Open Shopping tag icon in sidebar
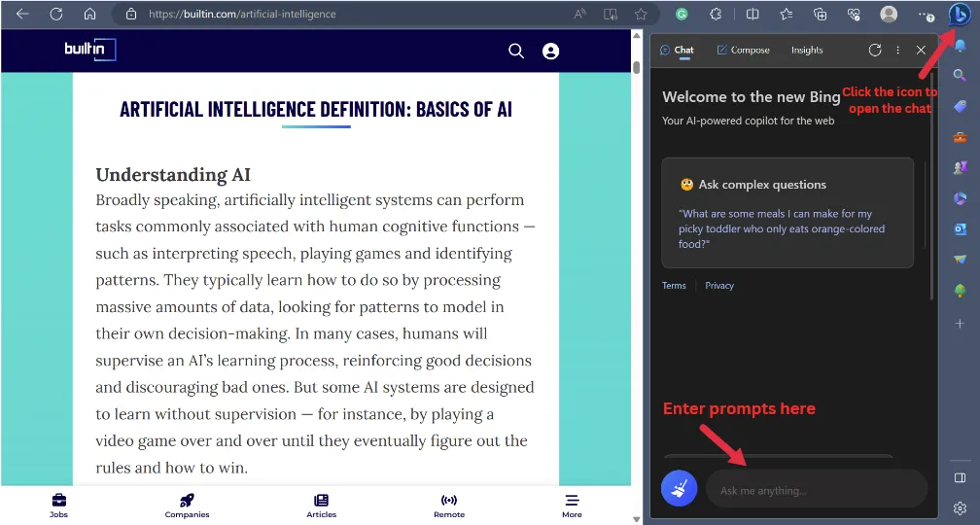Viewport: 980px width, 525px height. 960,106
